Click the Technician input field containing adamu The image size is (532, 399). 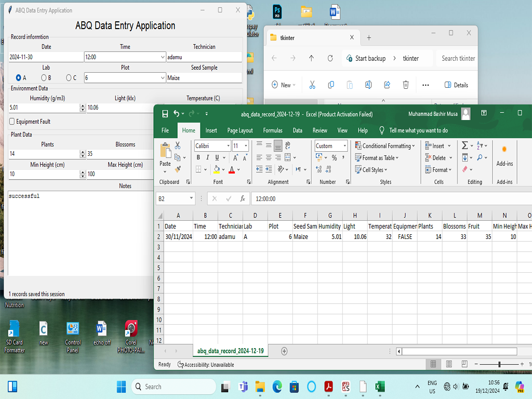204,57
